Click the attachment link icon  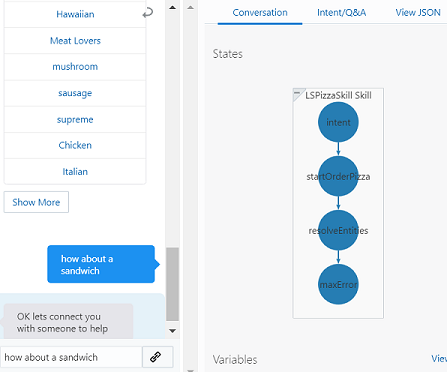[156, 357]
